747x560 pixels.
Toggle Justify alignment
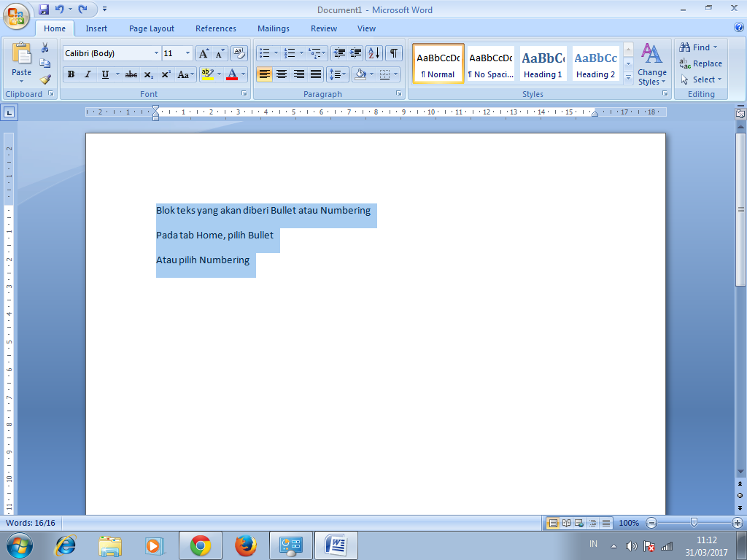pyautogui.click(x=315, y=74)
